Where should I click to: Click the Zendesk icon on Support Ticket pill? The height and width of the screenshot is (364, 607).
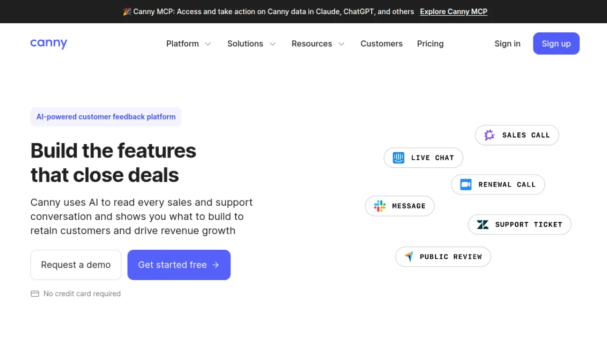coord(483,225)
